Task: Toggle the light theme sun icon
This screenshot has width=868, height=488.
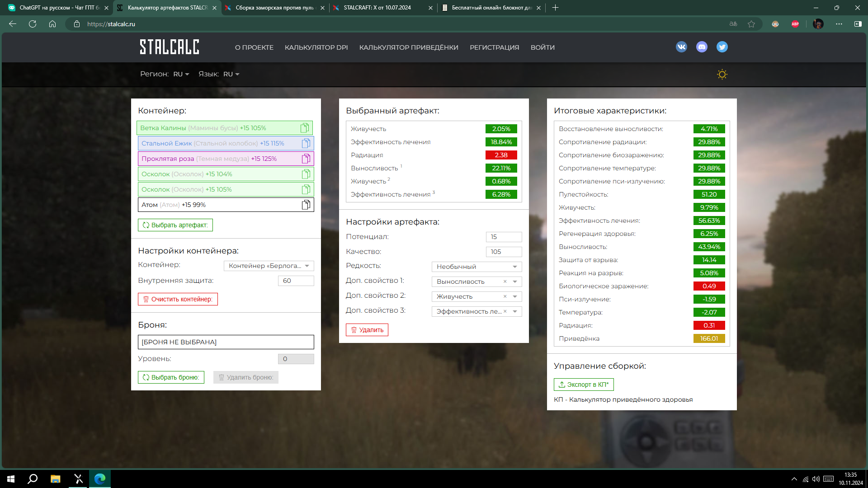Action: point(722,74)
